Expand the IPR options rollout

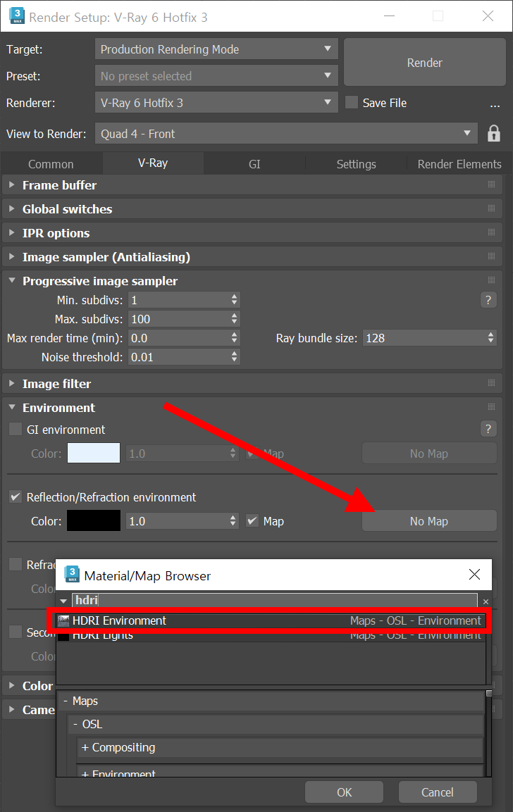point(12,232)
